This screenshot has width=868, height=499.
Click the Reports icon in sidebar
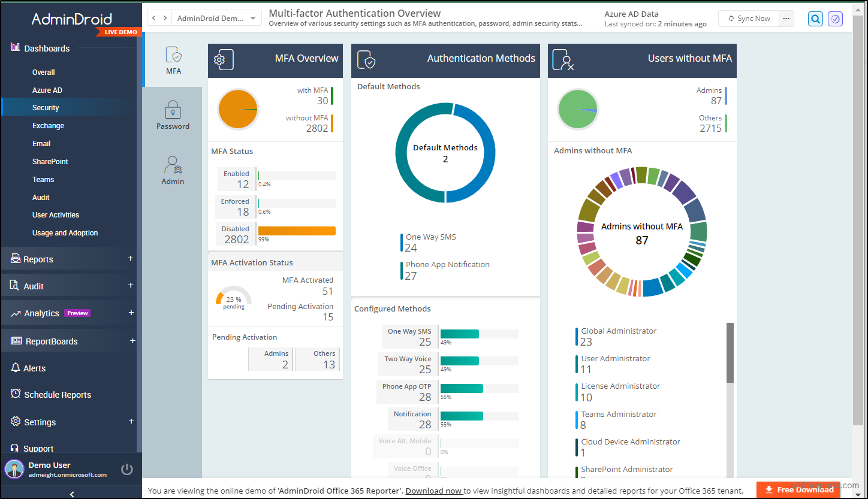pyautogui.click(x=16, y=259)
